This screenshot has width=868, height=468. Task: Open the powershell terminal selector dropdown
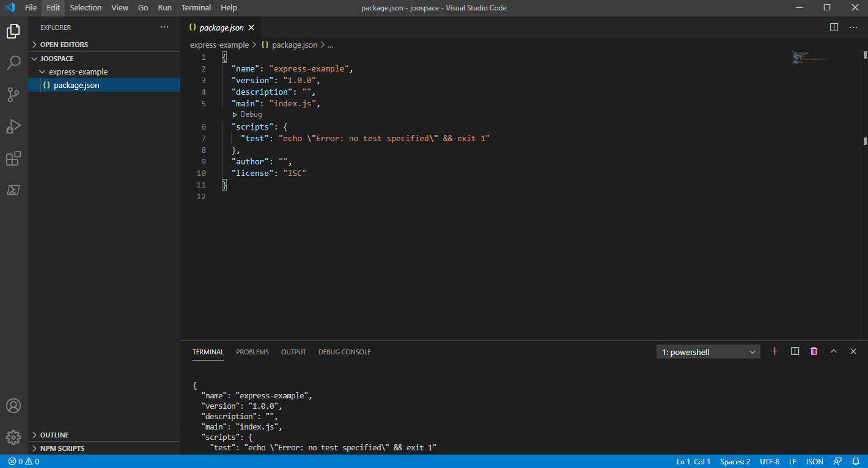[x=708, y=352]
